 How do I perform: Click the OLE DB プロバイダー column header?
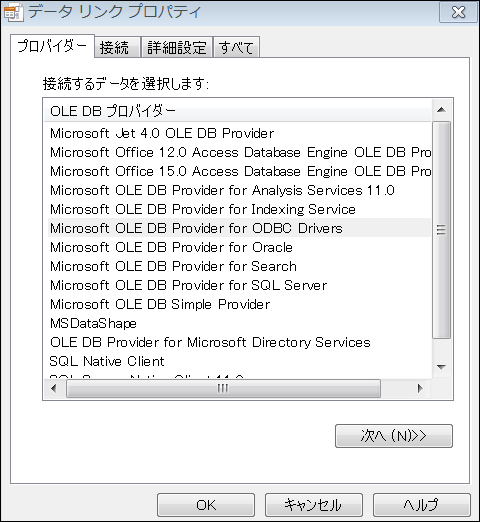(x=238, y=111)
